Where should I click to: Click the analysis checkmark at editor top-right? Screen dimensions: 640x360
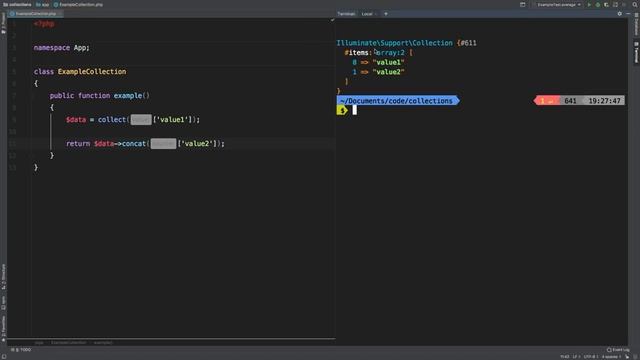(332, 20)
